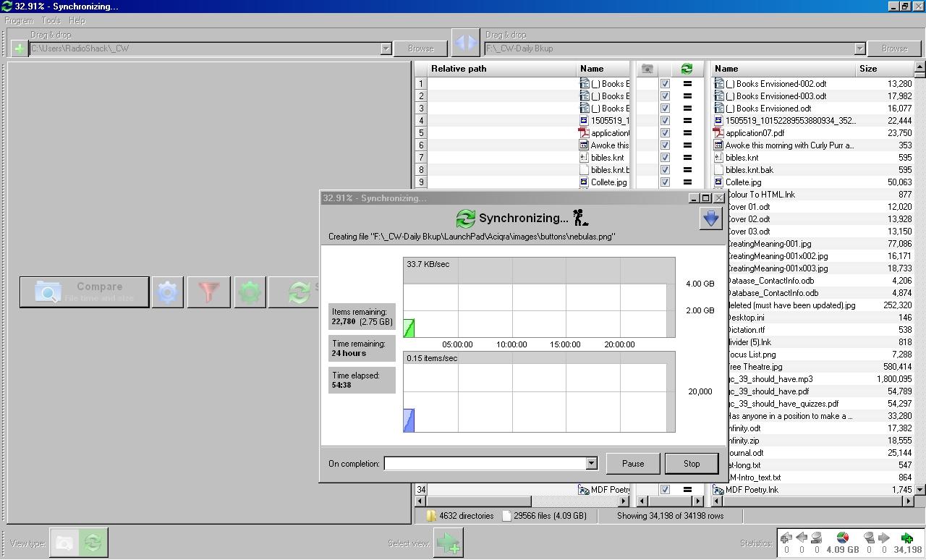Click the swap sides blue arrows button
926x560 pixels.
click(x=465, y=43)
